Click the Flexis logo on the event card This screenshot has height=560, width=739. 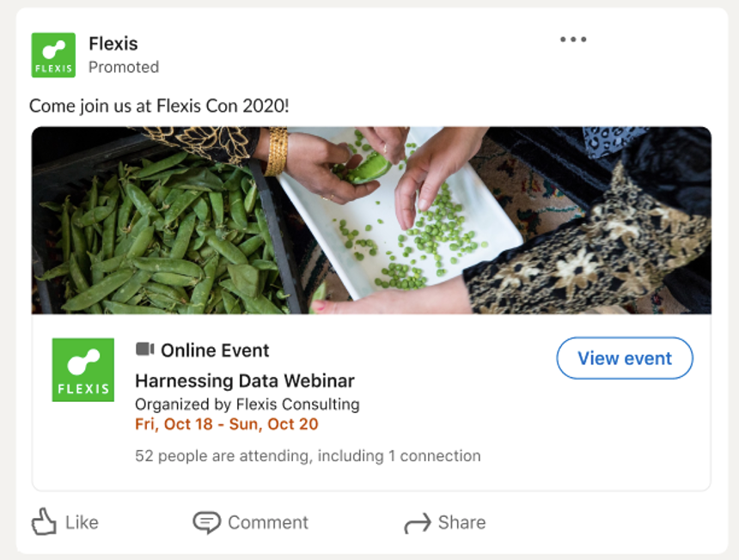[83, 369]
